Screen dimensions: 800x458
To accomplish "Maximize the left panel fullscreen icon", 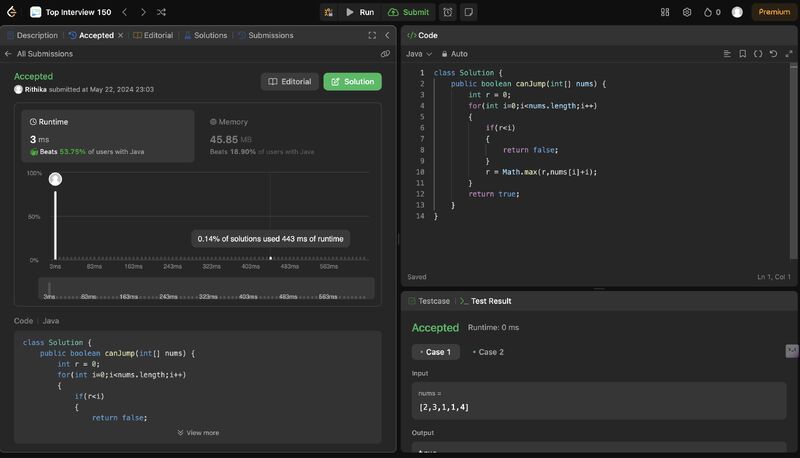I will (x=372, y=35).
